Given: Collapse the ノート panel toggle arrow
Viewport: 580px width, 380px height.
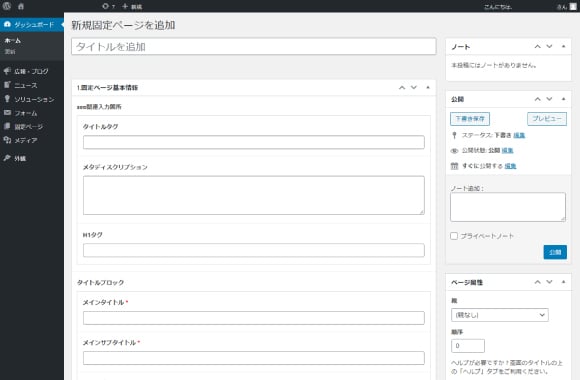Looking at the screenshot, I should pos(563,47).
